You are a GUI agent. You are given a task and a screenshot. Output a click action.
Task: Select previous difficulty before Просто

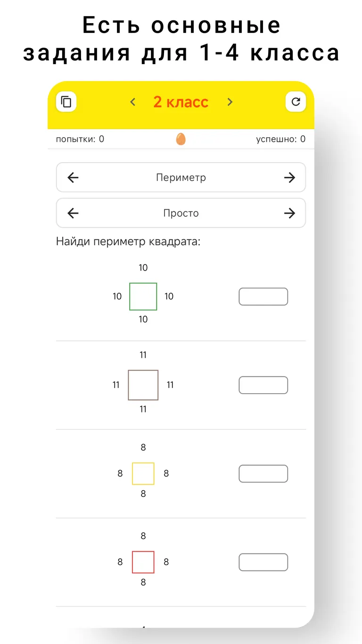click(x=73, y=213)
